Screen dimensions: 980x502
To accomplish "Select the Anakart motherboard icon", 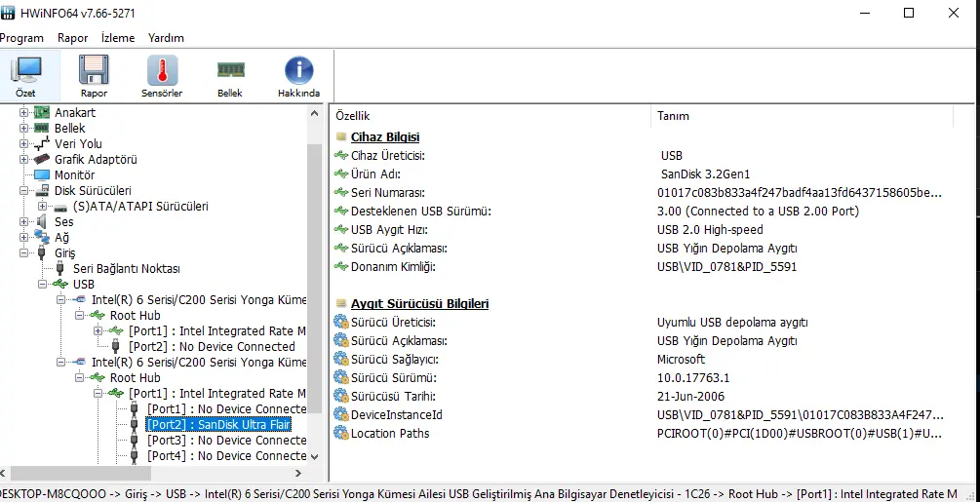I will tap(41, 112).
